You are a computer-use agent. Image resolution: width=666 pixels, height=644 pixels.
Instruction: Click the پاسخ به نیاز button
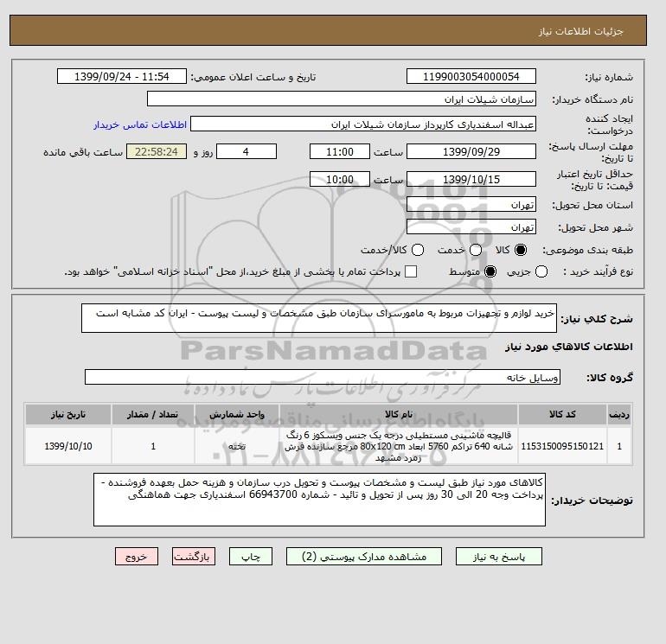coord(499,556)
